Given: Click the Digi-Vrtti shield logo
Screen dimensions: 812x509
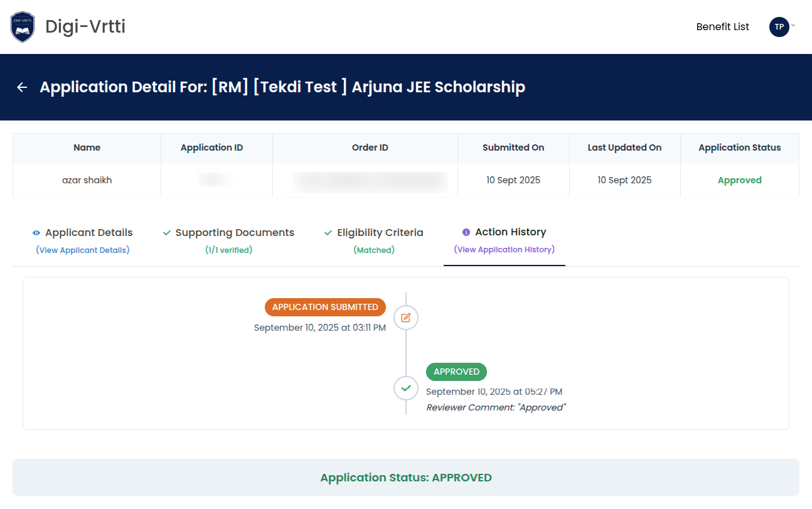Looking at the screenshot, I should 23,27.
